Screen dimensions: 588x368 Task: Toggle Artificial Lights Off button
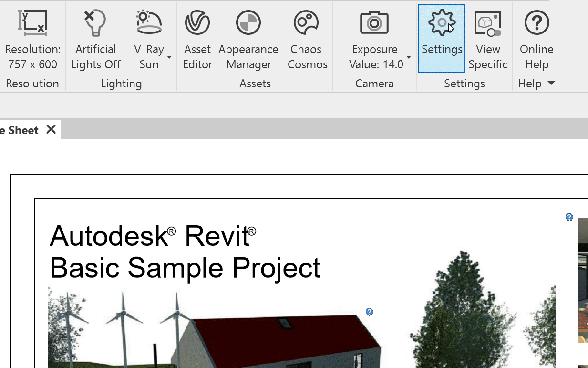click(96, 39)
